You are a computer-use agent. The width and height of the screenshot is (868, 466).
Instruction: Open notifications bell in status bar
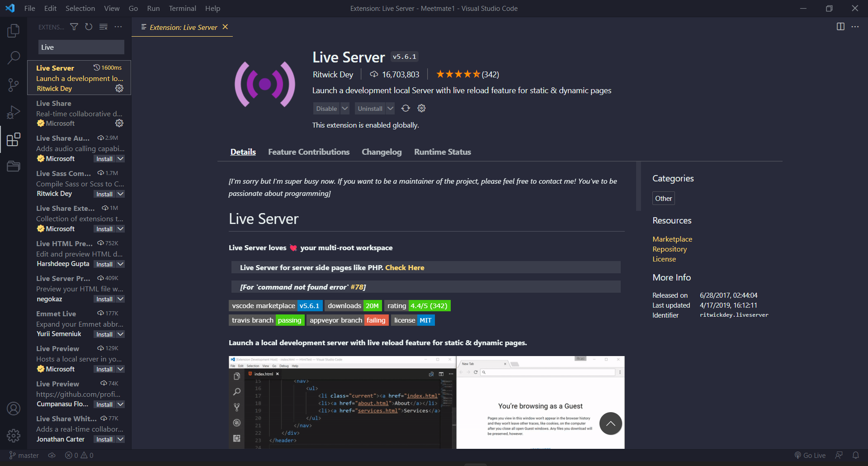[x=856, y=455]
